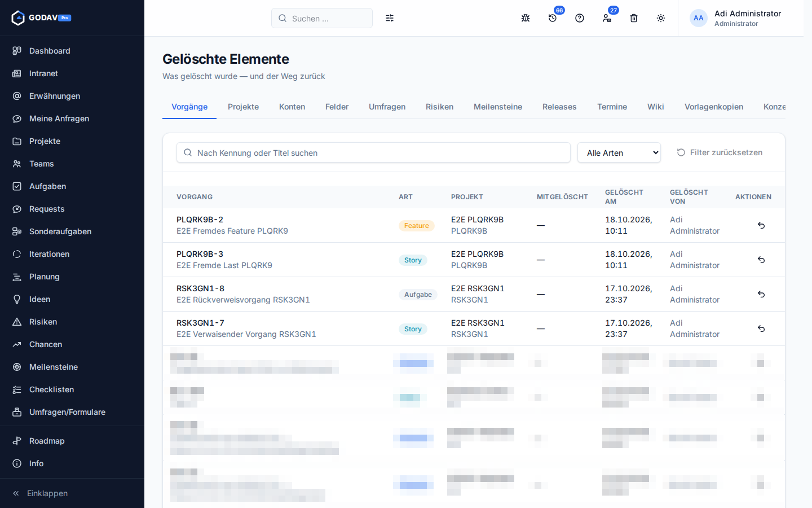Viewport: 812px width, 508px height.
Task: Click Filter zurücksetzen button
Action: (720, 152)
